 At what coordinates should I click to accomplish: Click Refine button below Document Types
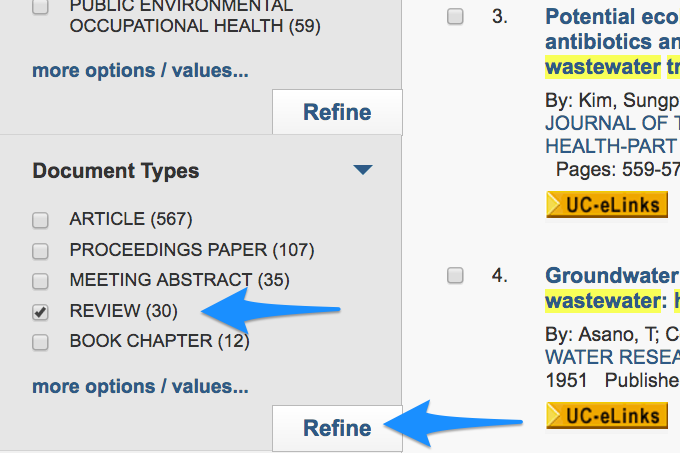point(337,428)
